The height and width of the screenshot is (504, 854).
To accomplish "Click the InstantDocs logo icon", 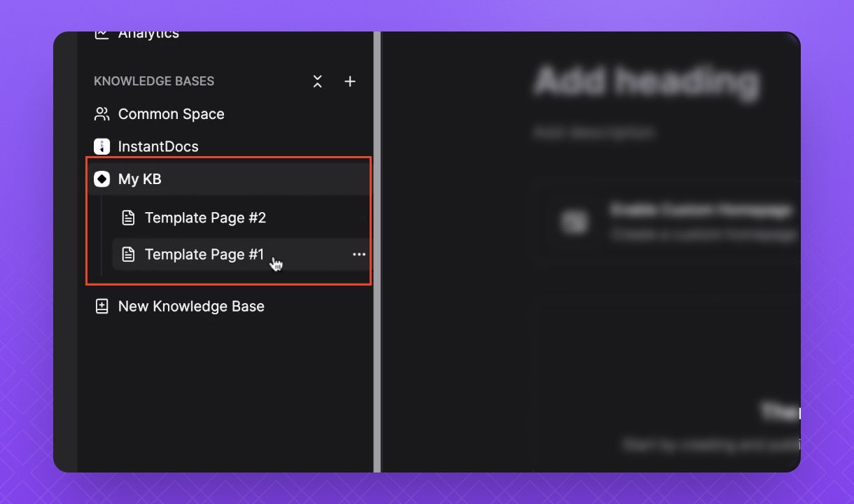I will pyautogui.click(x=102, y=147).
